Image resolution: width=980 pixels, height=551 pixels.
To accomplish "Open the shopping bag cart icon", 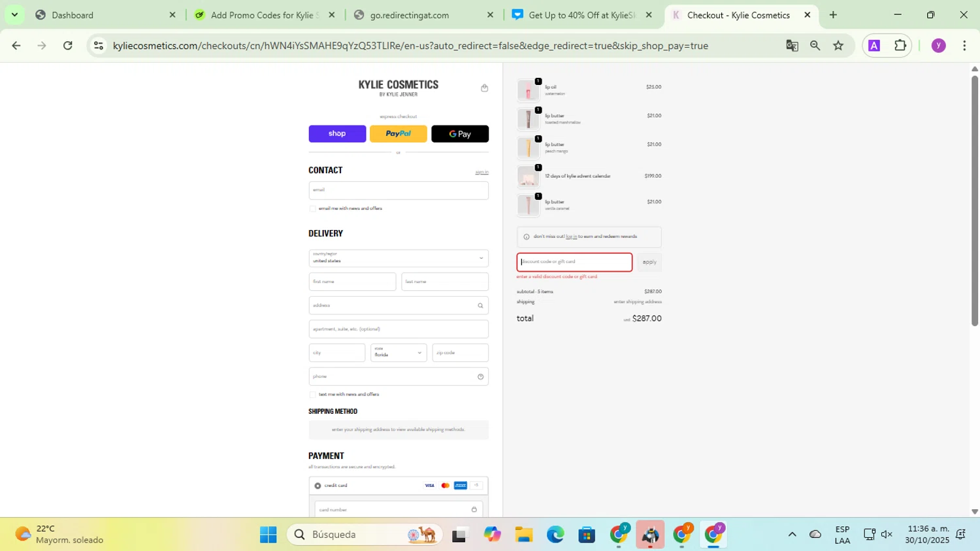I will [484, 88].
